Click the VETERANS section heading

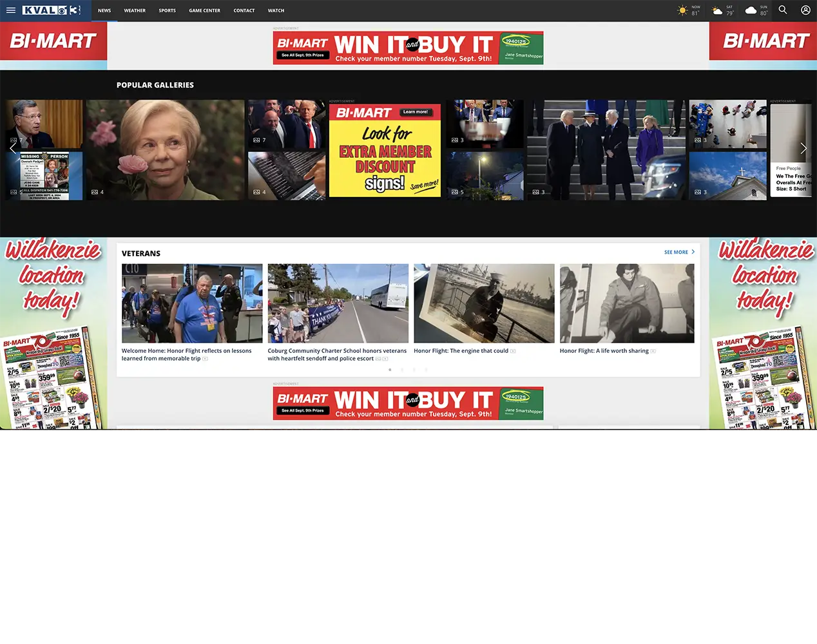pos(141,254)
